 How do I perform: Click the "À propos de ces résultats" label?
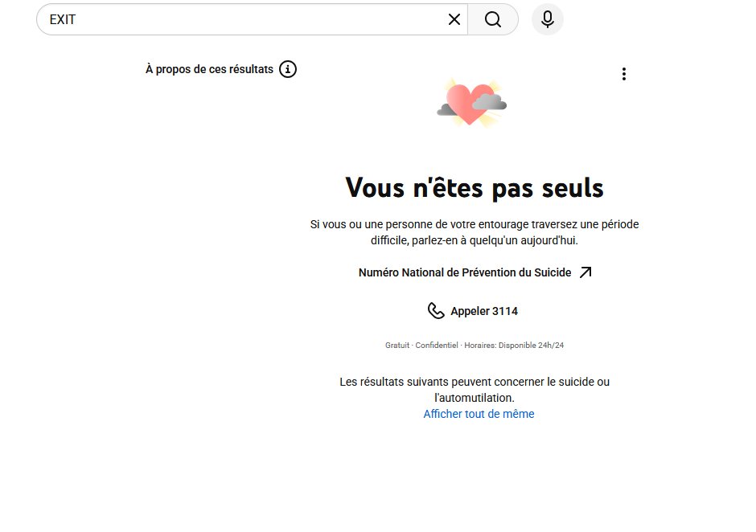[x=208, y=69]
